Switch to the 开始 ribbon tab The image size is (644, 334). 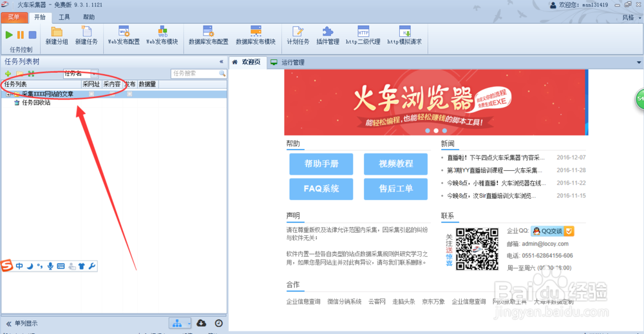point(40,17)
